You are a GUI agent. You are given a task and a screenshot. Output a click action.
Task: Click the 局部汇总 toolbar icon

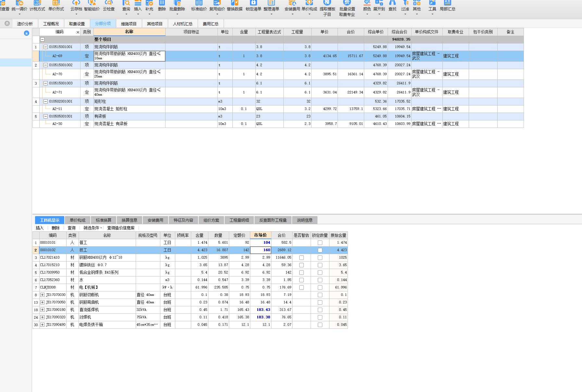pos(448,6)
